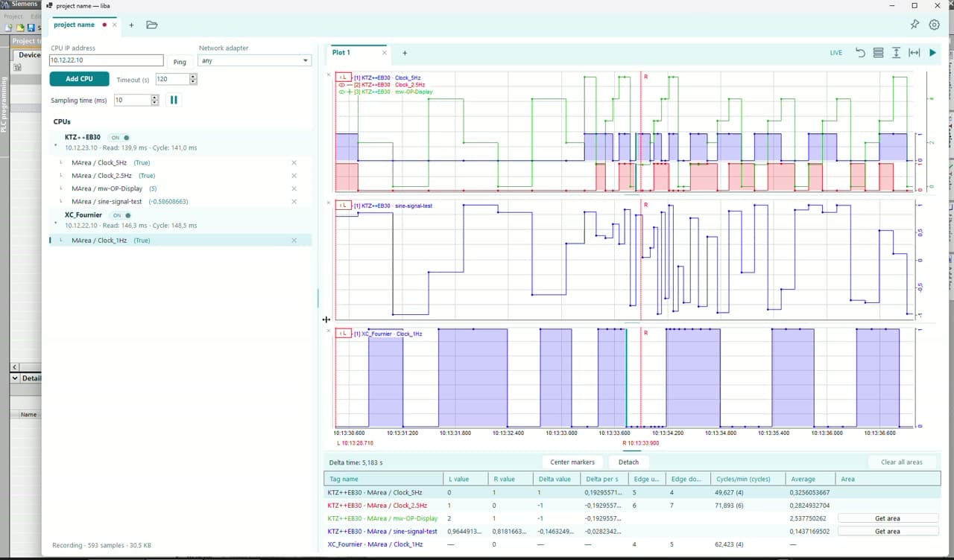Viewport: 954px width, 560px height.
Task: Click the Ping button
Action: 180,62
